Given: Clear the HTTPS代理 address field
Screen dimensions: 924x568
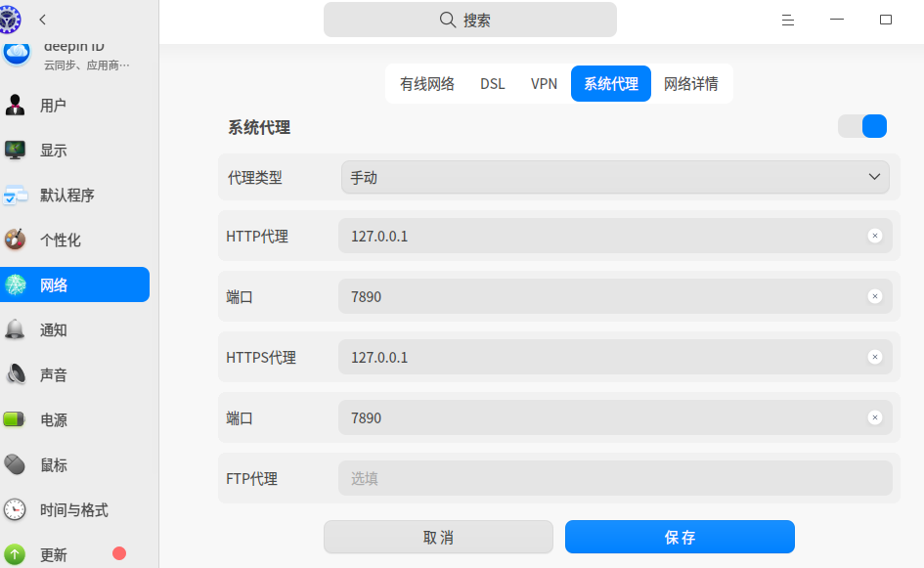Looking at the screenshot, I should (x=875, y=357).
